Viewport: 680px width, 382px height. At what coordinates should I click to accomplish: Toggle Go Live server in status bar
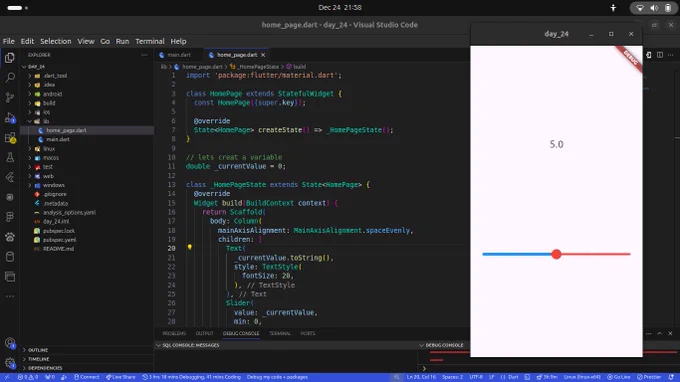pyautogui.click(x=618, y=377)
